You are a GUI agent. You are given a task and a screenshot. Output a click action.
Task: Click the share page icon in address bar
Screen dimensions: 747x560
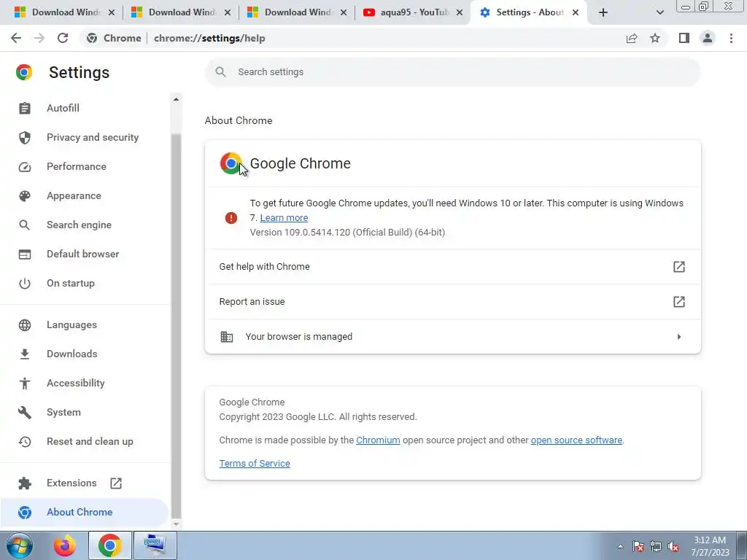click(x=632, y=38)
